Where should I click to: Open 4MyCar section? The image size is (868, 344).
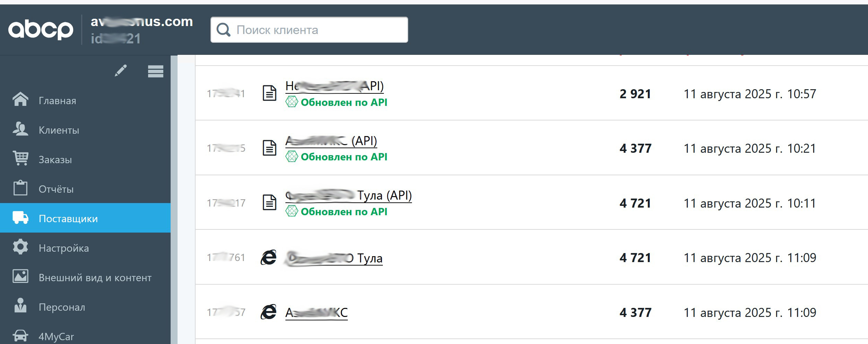pyautogui.click(x=56, y=336)
